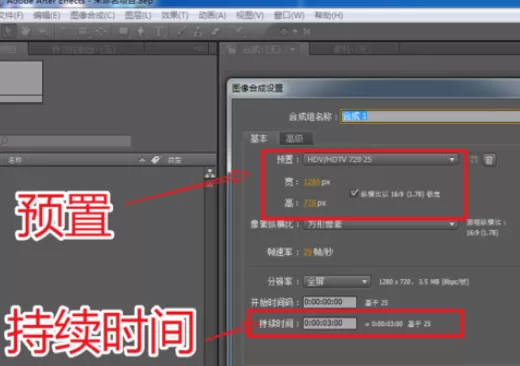Viewport: 520px width, 366px height.
Task: Open the 帮助(H) menu
Action: (329, 15)
